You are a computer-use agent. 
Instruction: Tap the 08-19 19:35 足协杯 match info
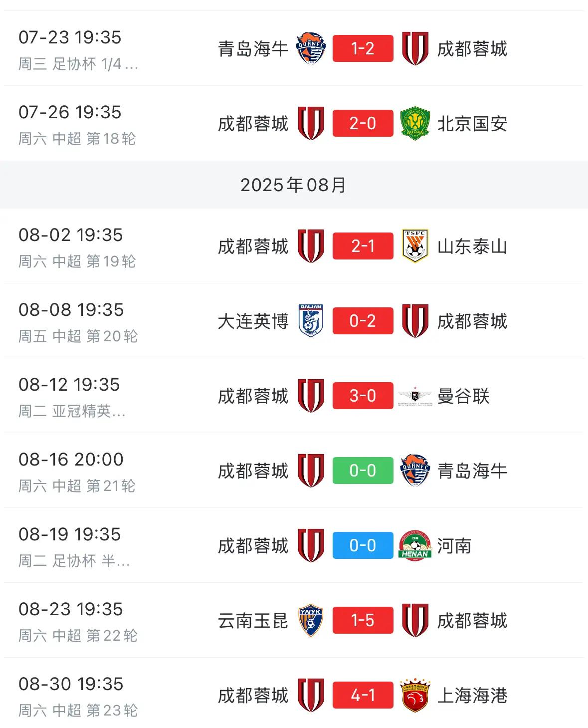pyautogui.click(x=74, y=546)
